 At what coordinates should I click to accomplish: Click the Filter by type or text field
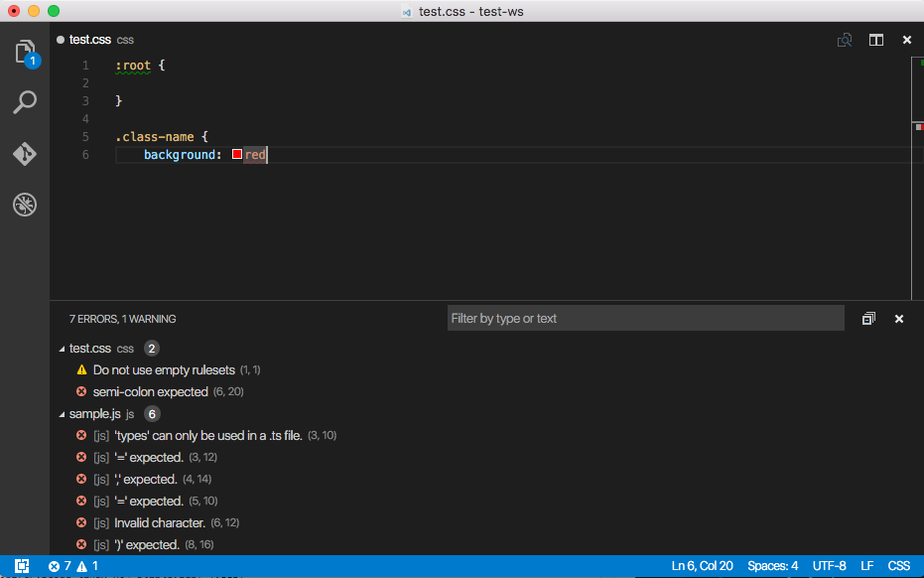pos(645,319)
